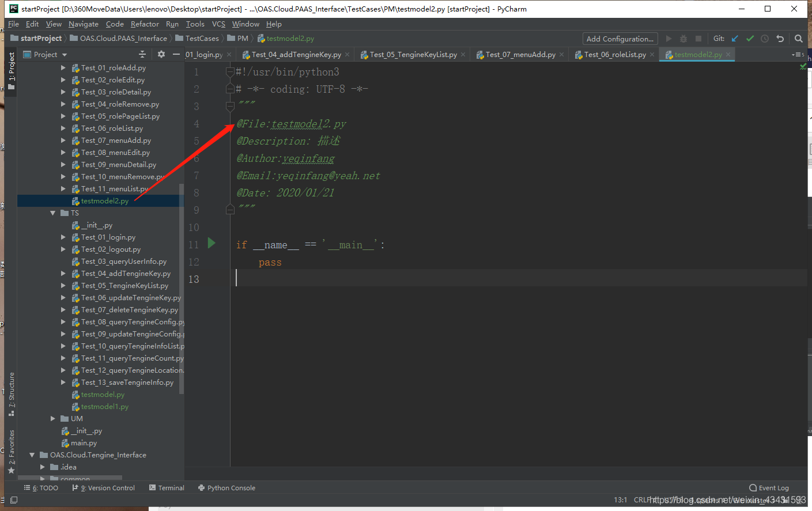The image size is (812, 511).
Task: Click the inspection status checkmark in the editor corner
Action: 803,67
